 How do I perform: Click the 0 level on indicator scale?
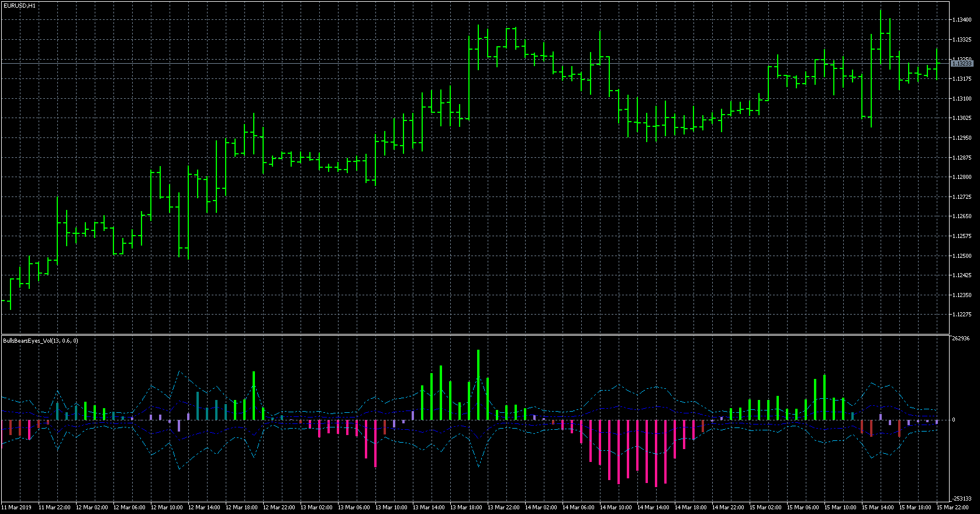coord(954,420)
